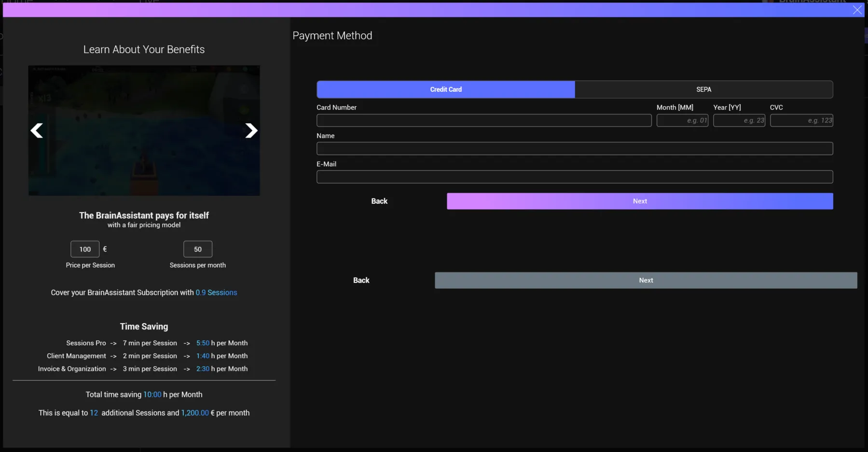Focus the Name input field
This screenshot has width=868, height=452.
coord(575,148)
